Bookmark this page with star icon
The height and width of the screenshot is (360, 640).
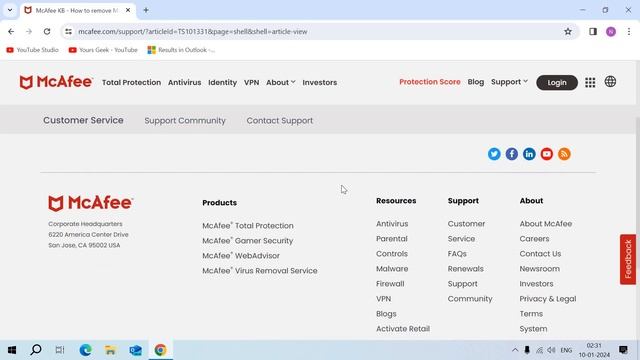coord(568,31)
